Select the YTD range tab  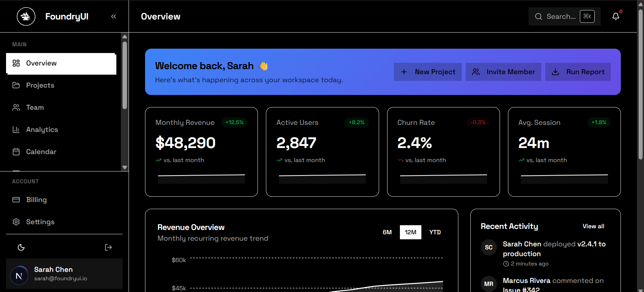coord(435,232)
